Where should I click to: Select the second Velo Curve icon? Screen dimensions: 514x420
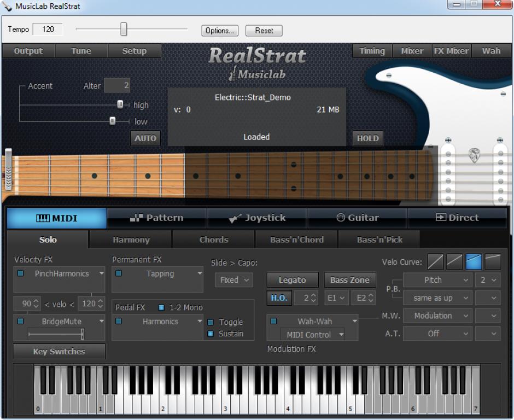click(454, 262)
